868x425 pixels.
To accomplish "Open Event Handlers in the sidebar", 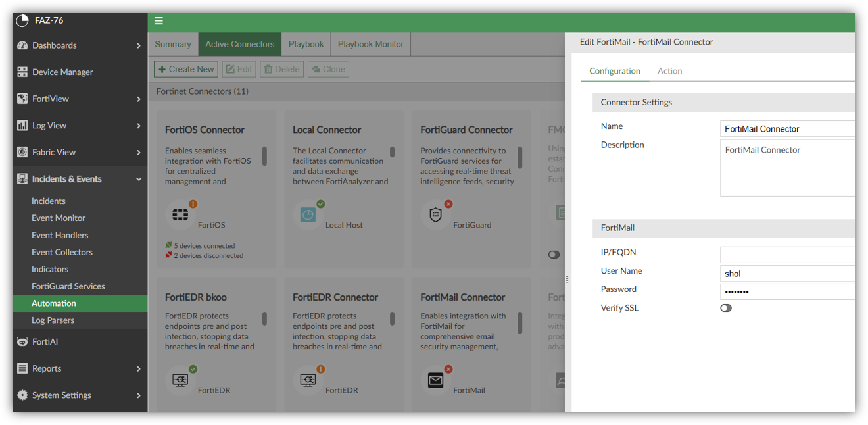I will (60, 235).
